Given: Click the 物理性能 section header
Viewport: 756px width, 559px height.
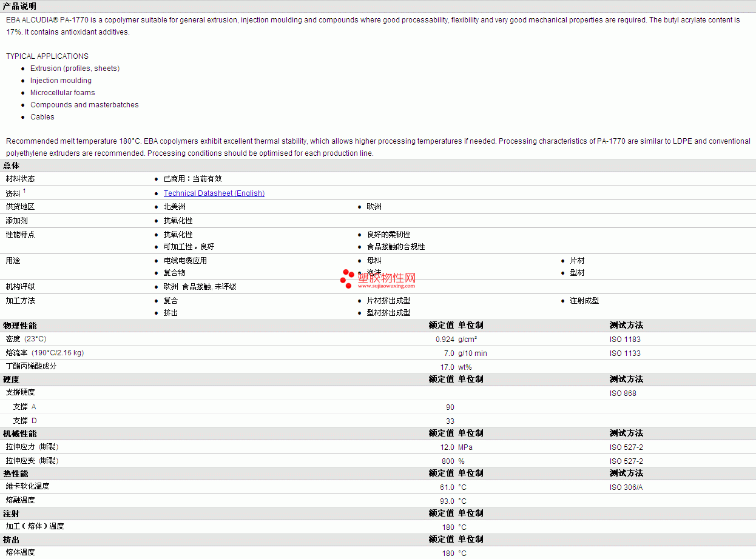Looking at the screenshot, I should (x=20, y=326).
